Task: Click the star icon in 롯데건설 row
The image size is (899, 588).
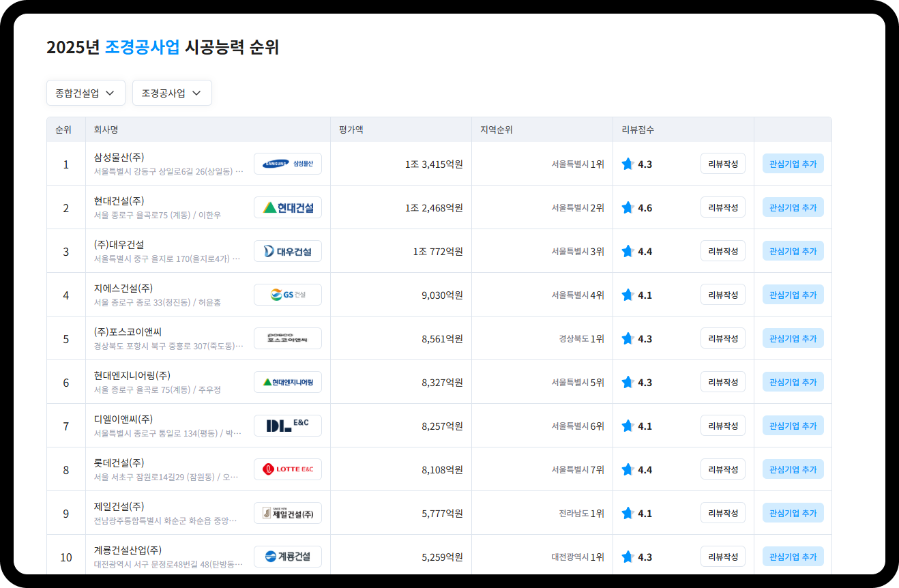Action: pyautogui.click(x=628, y=469)
